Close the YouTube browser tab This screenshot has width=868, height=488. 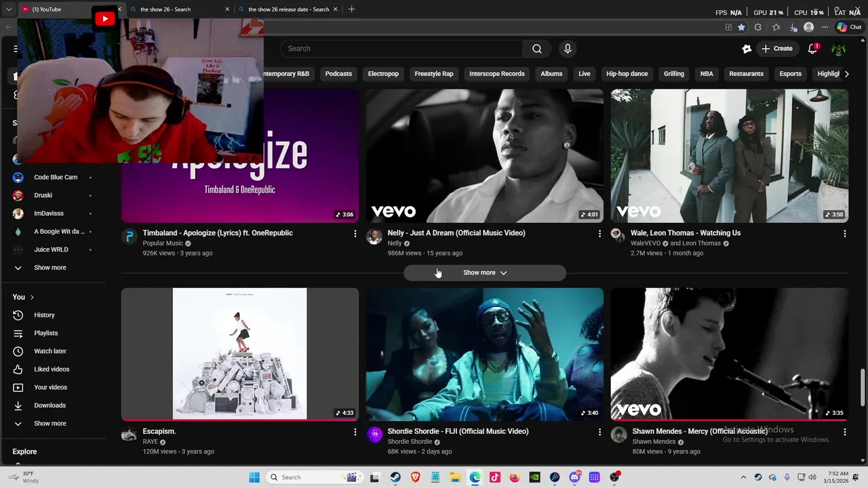(120, 9)
